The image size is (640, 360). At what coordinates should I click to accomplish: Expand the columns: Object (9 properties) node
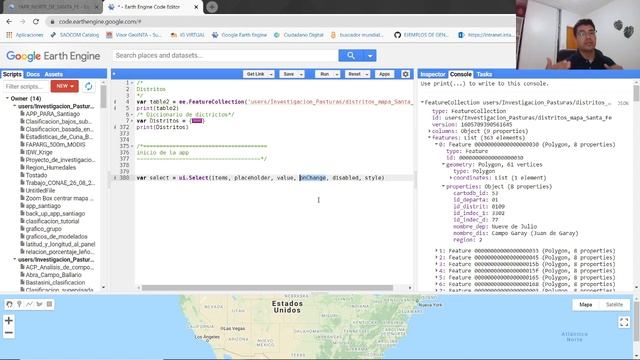coord(429,131)
